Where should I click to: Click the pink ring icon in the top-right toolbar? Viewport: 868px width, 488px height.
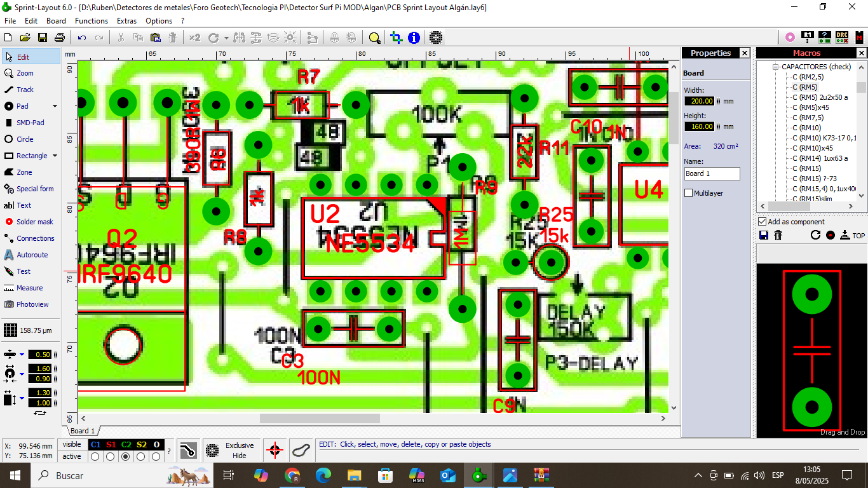pos(790,37)
